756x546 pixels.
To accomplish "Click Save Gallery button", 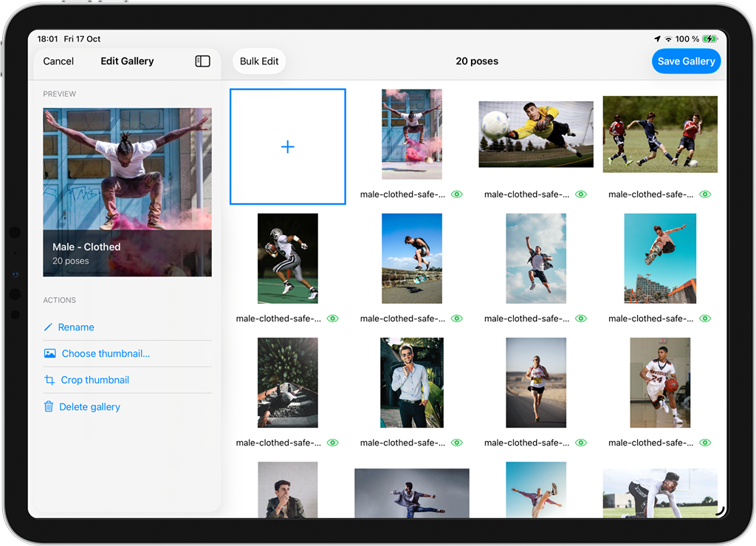I will point(686,61).
